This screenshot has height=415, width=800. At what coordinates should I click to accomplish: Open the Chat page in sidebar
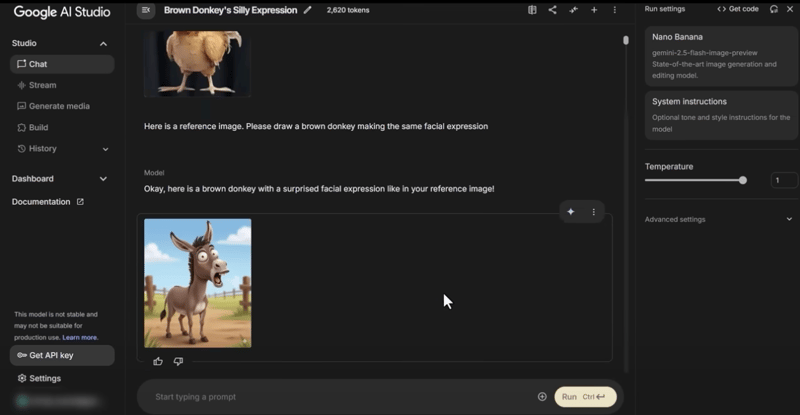tap(62, 64)
